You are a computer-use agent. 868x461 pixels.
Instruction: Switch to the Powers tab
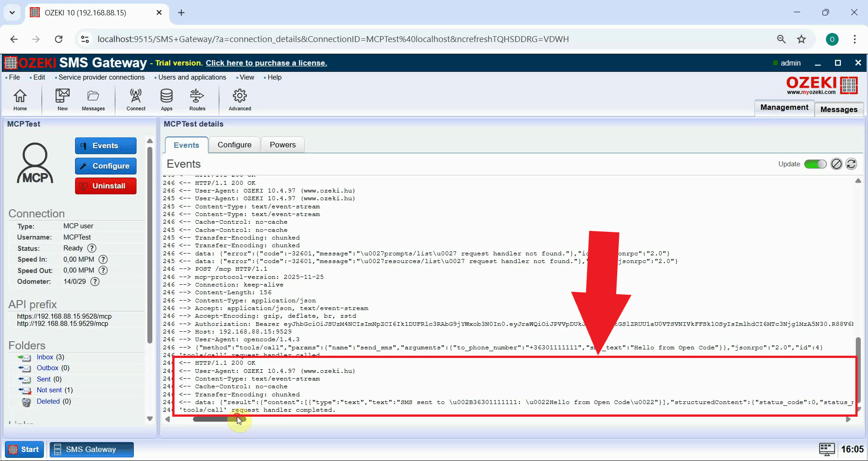point(283,145)
